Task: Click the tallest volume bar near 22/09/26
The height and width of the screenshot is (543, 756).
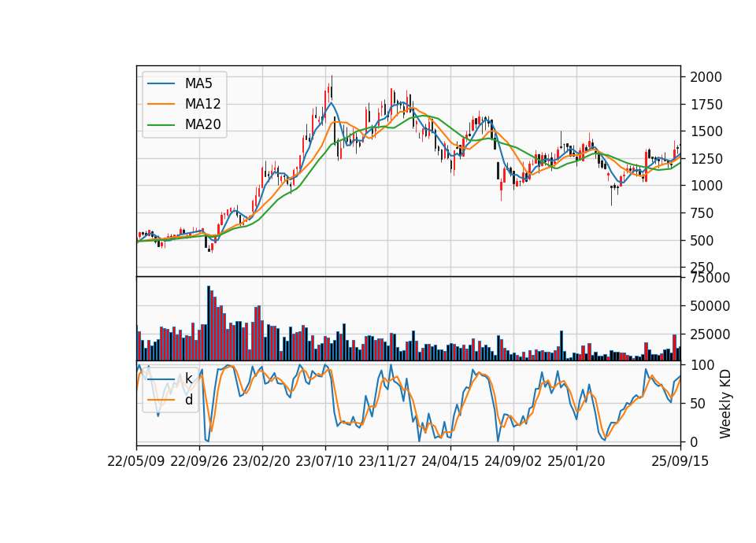Action: tap(209, 323)
